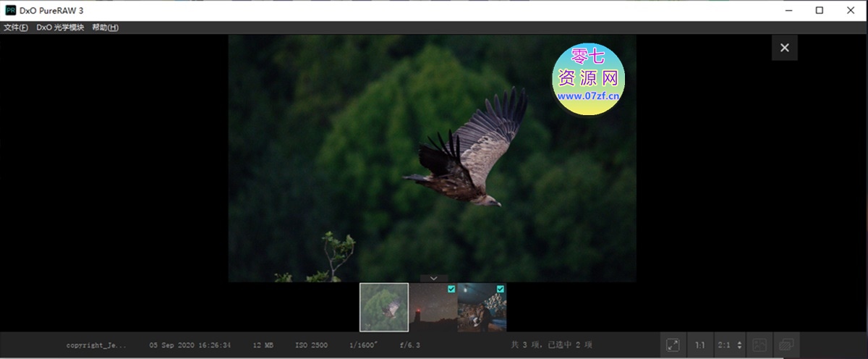
Task: Click the copyright metadata text in status bar
Action: [x=96, y=345]
